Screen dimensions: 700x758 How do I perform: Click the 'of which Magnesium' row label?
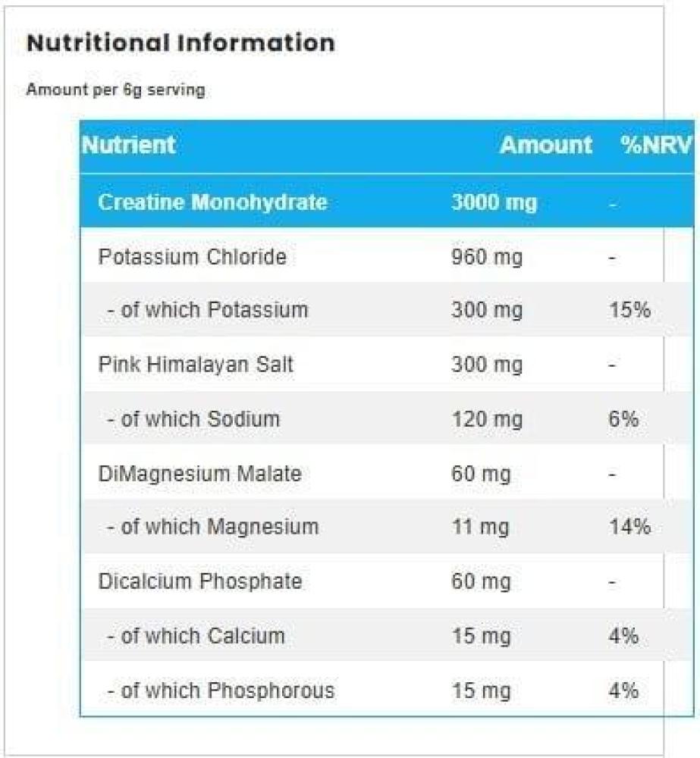tap(212, 527)
